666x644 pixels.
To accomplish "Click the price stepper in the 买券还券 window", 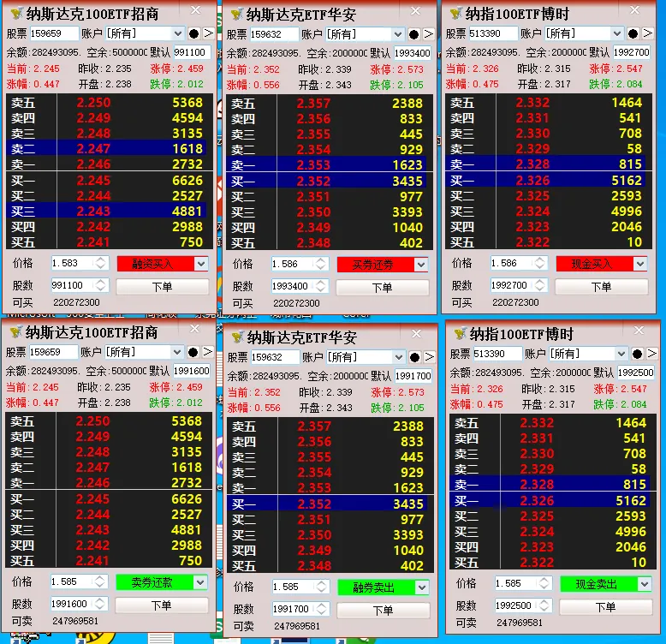I will pyautogui.click(x=321, y=264).
